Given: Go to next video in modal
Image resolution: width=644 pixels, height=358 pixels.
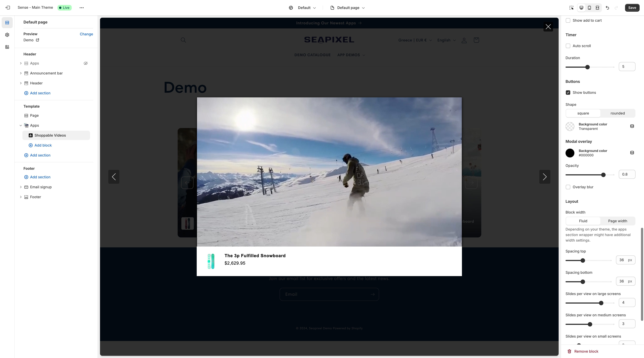Looking at the screenshot, I should [545, 177].
